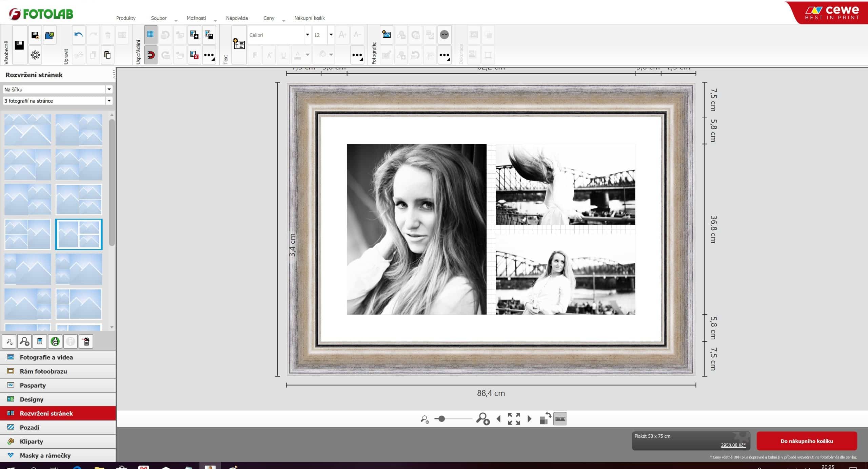Zoom in thumbnails in the layout panel

click(x=24, y=341)
